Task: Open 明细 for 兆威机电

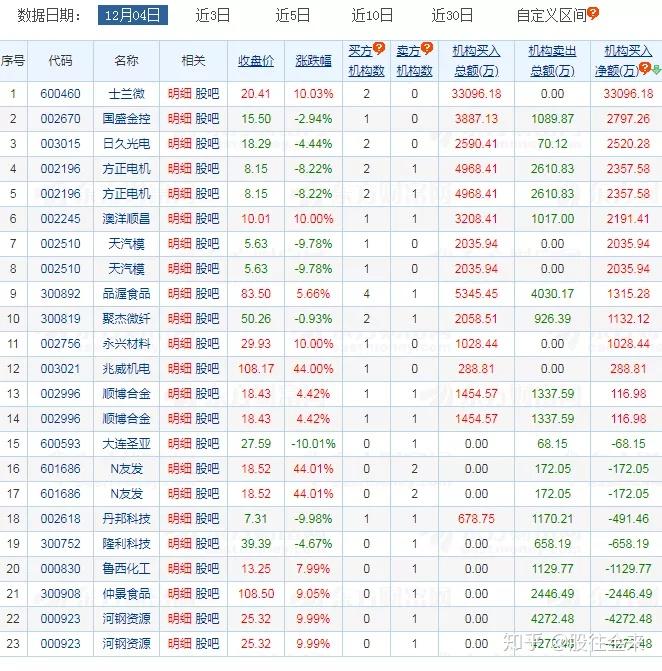Action: coord(180,369)
